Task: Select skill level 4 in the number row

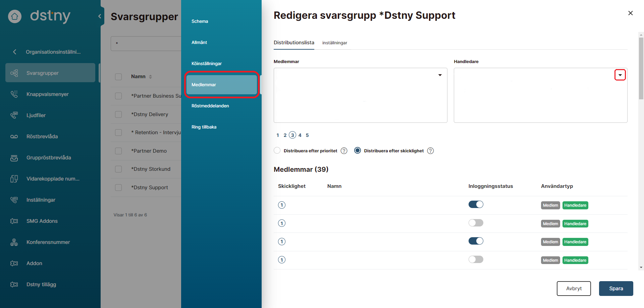Action: pyautogui.click(x=300, y=135)
